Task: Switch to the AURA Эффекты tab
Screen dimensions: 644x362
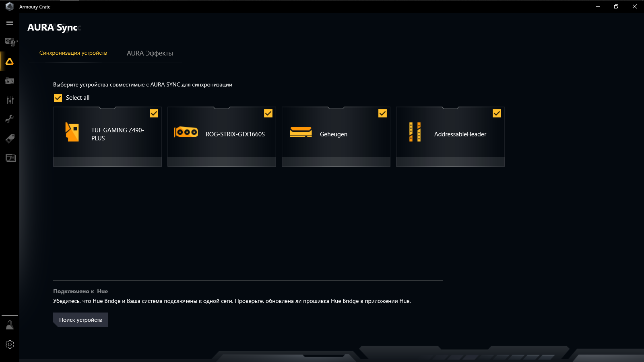Action: point(150,53)
